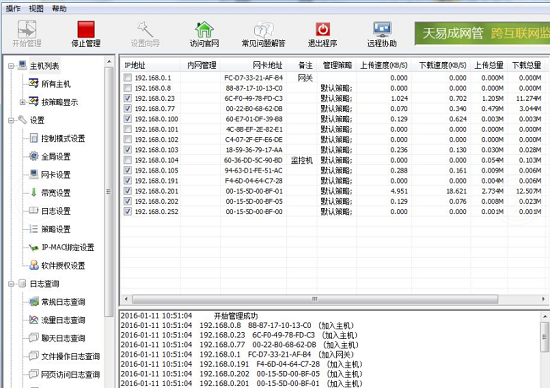Click host table scroll-left arrow
Image resolution: width=550 pixels, height=388 pixels.
tap(126, 299)
